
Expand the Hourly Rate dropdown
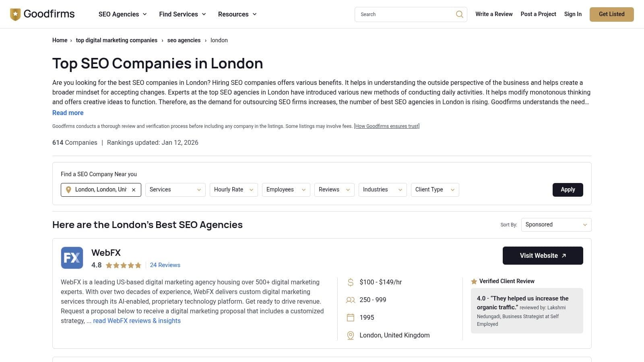coord(233,189)
